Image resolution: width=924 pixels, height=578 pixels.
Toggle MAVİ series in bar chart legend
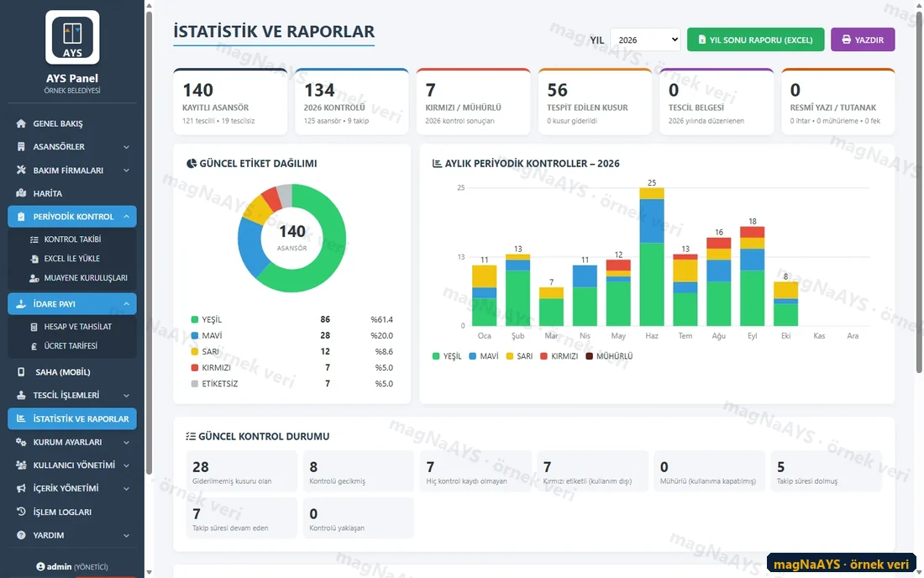pos(484,356)
